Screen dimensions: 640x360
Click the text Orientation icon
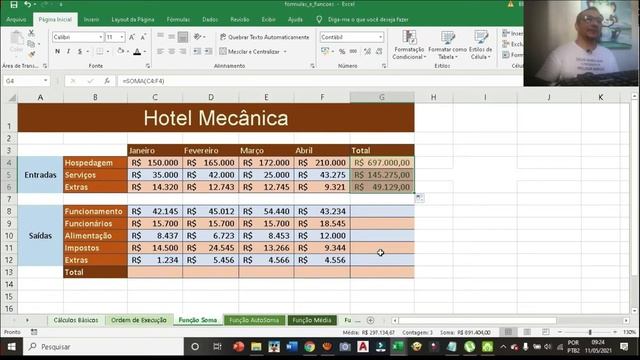(198, 37)
